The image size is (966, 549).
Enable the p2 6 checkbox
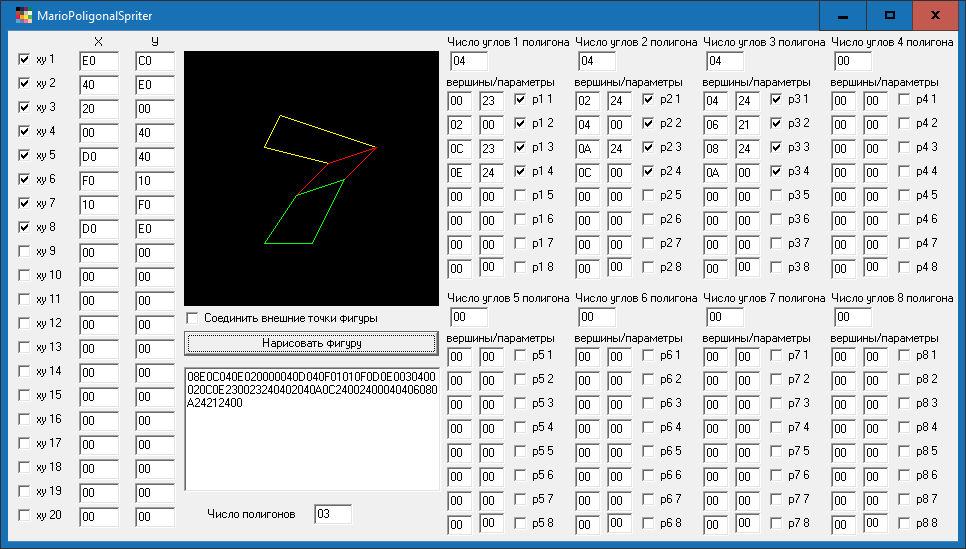(x=648, y=219)
